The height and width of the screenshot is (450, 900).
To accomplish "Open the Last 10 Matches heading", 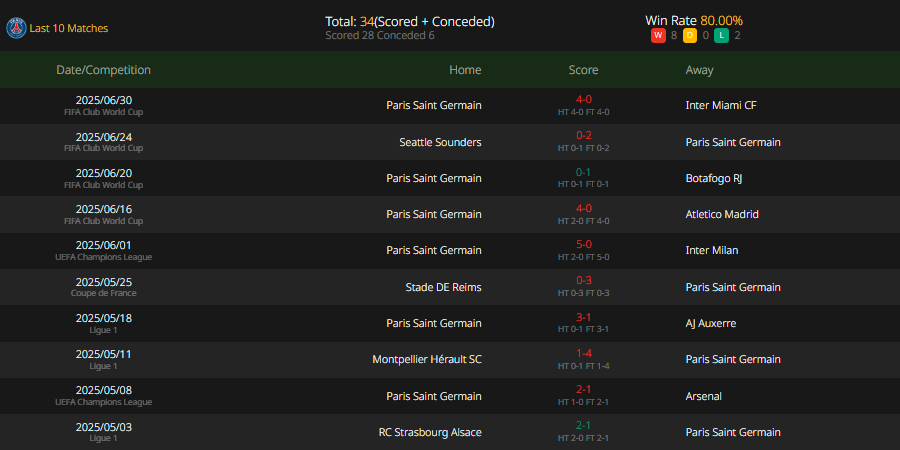I will point(68,28).
